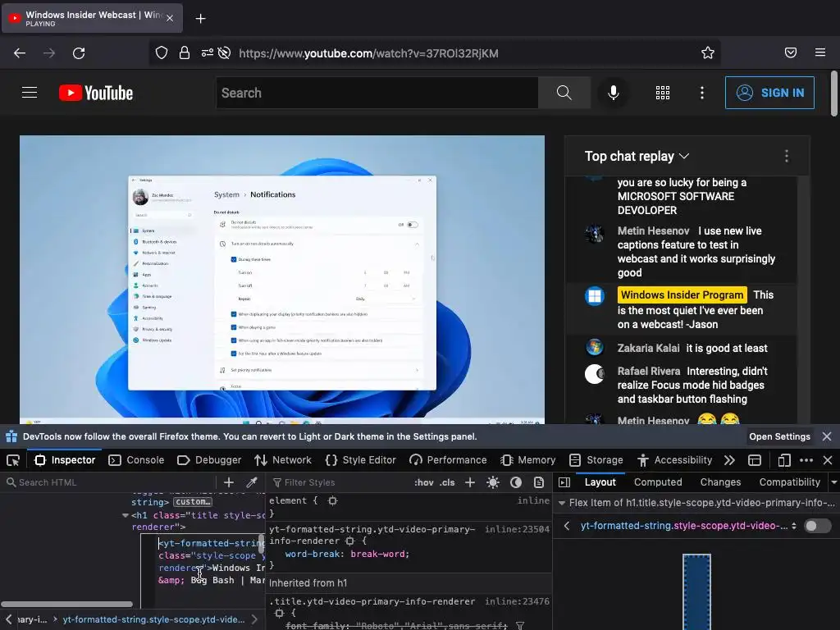Go to the YouTube home logo

pyautogui.click(x=96, y=93)
